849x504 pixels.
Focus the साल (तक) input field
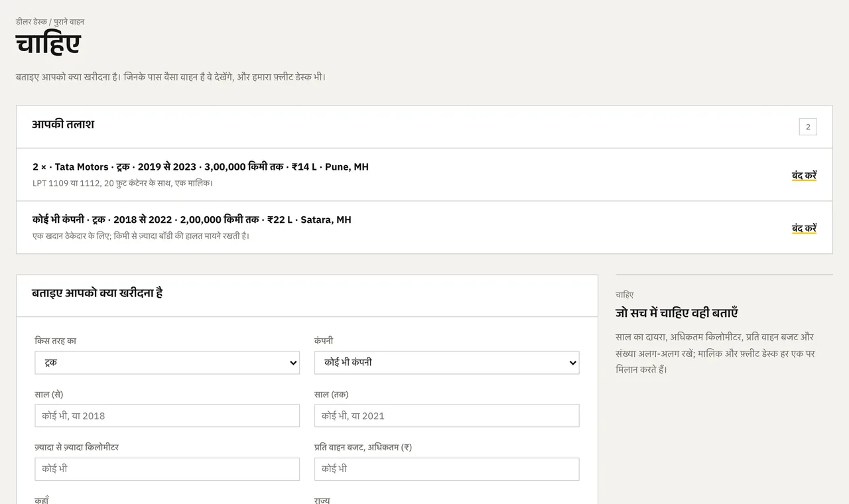[446, 416]
